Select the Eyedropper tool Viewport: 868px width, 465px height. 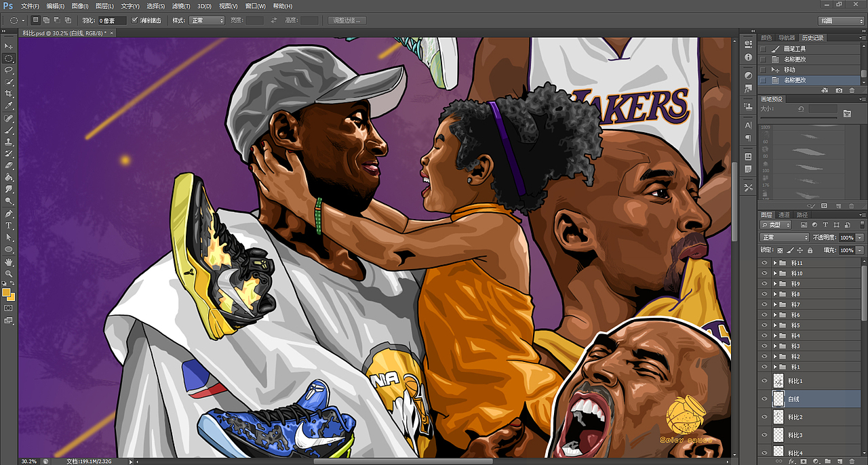(x=9, y=106)
